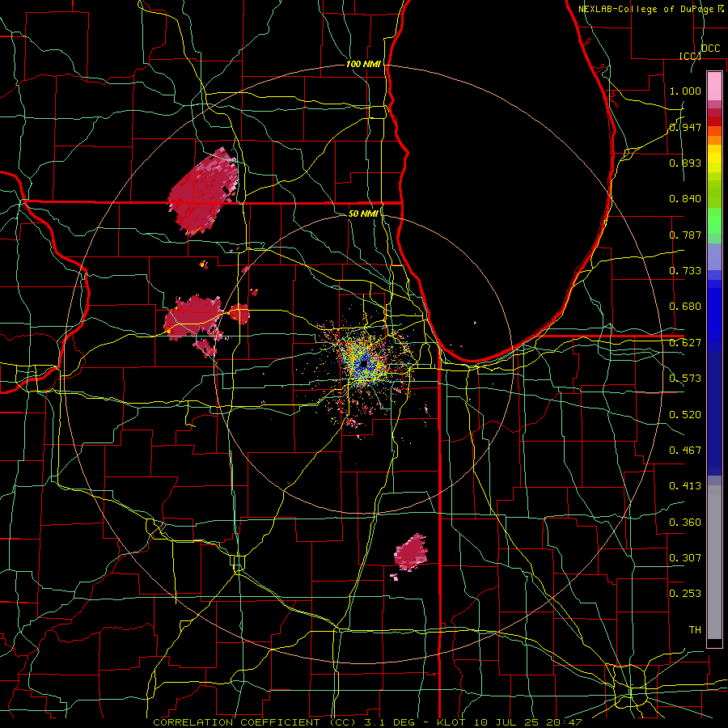Viewport: 728px width, 728px height.
Task: Click the TH threshold label on the scale
Action: click(x=695, y=630)
